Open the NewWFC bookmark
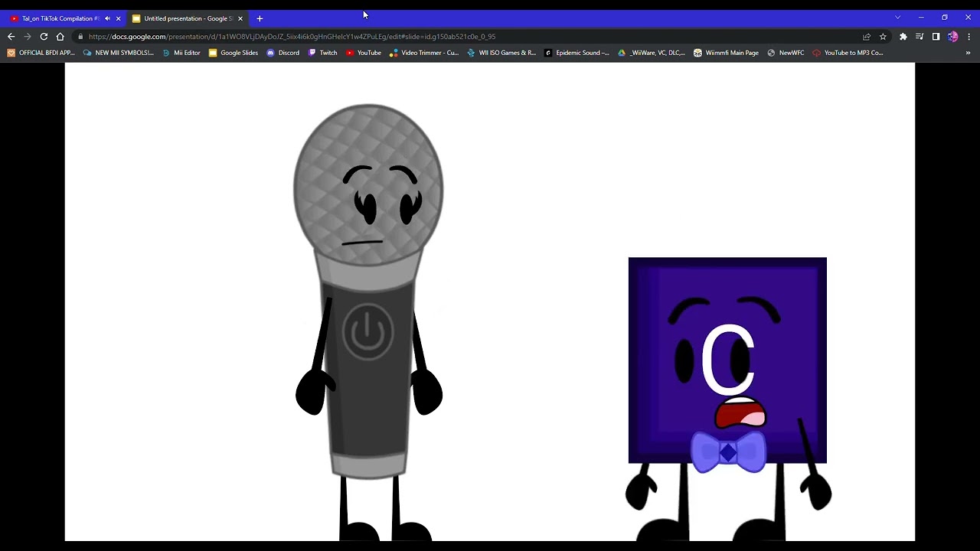The height and width of the screenshot is (551, 980). pos(786,53)
